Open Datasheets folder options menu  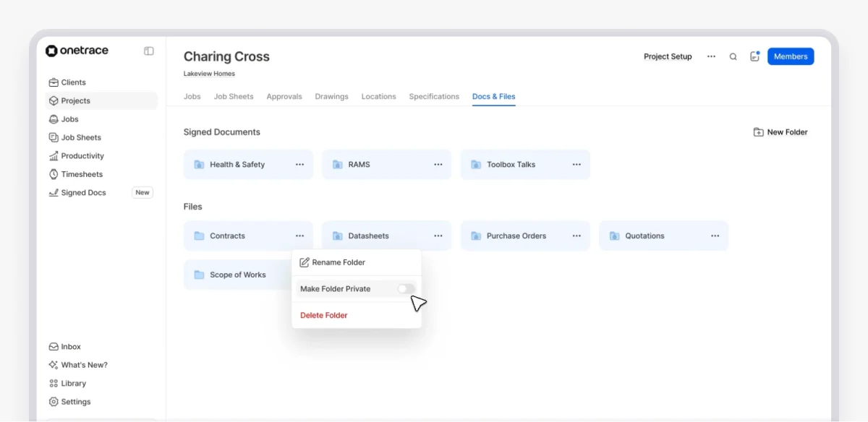(438, 236)
